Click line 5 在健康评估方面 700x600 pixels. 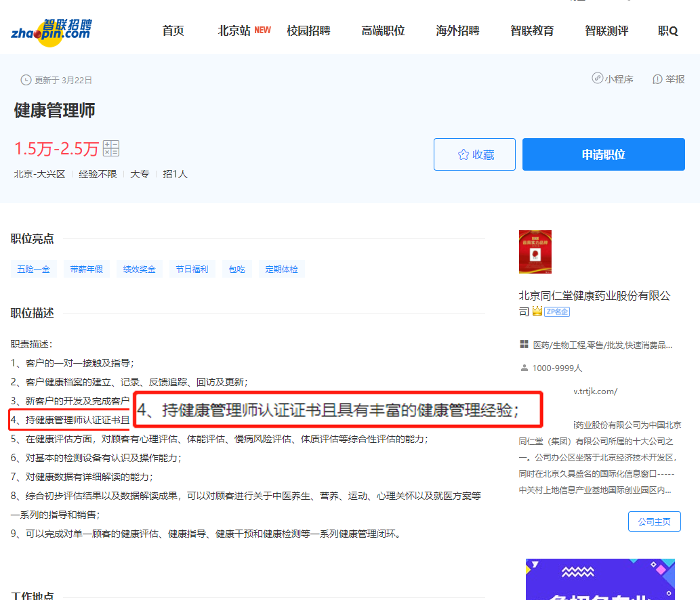point(220,439)
